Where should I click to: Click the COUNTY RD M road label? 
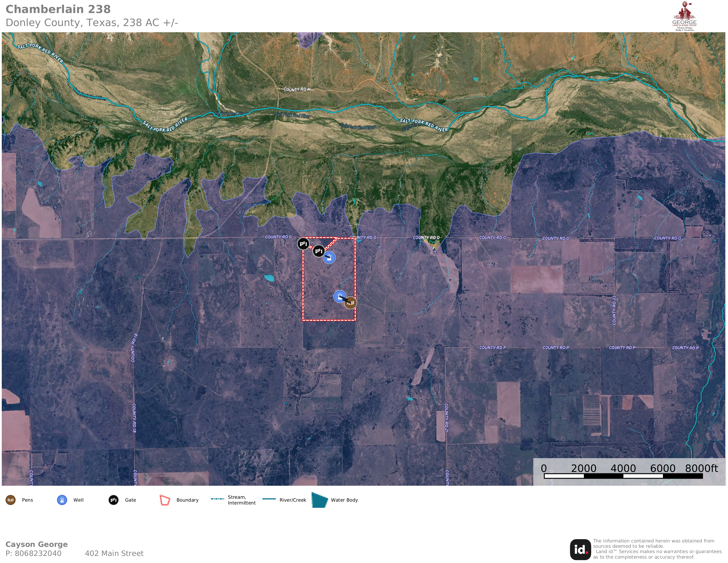(297, 89)
